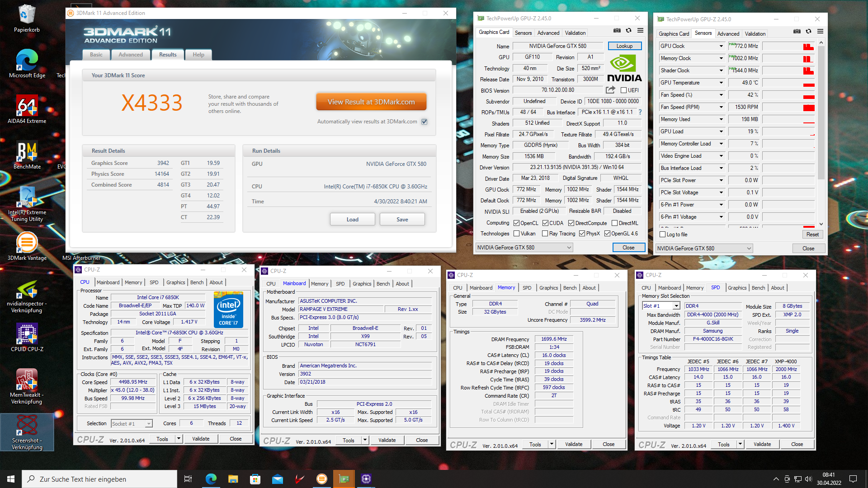Viewport: 868px width, 488px height.
Task: Toggle the Ray Tracing checkbox in GPU-Z
Action: [x=545, y=234]
